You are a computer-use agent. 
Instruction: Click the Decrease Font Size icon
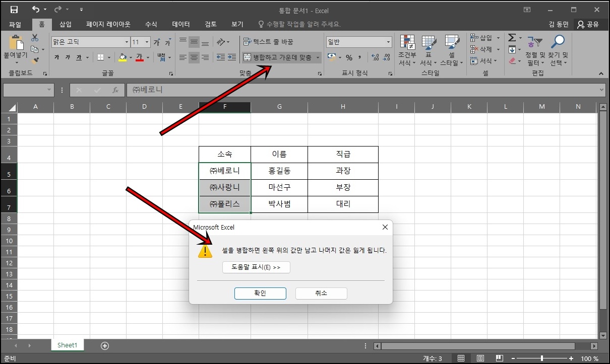coord(168,42)
